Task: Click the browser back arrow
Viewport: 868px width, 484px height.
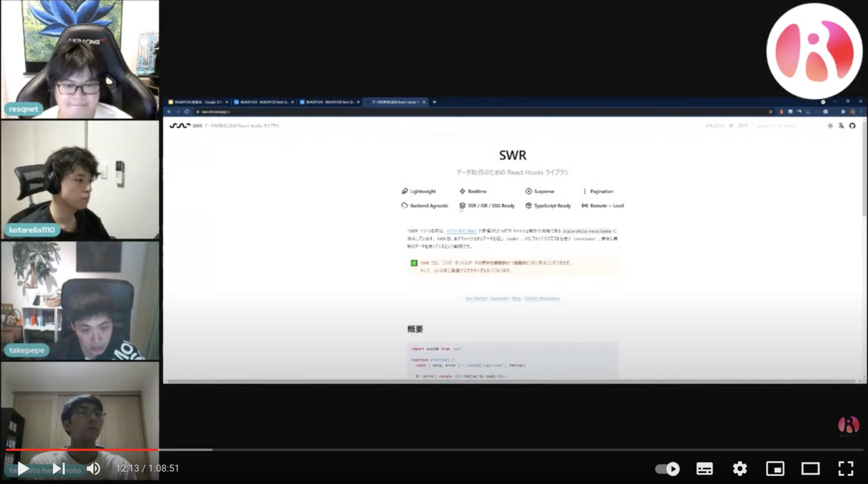Action: click(x=169, y=112)
